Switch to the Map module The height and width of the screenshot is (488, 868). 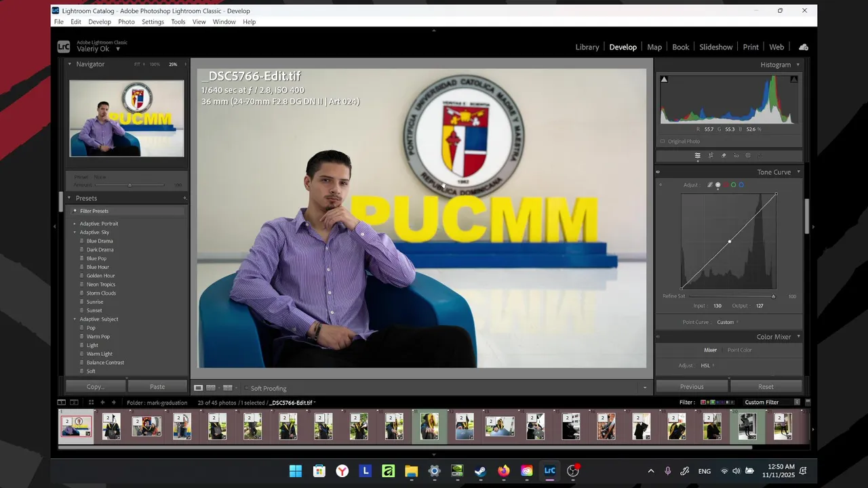point(654,47)
